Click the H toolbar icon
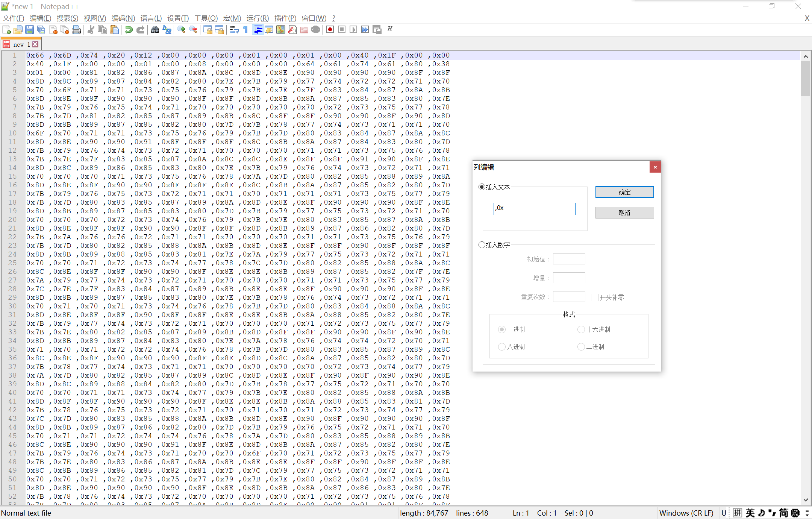Viewport: 812px width, 519px height. [x=390, y=29]
